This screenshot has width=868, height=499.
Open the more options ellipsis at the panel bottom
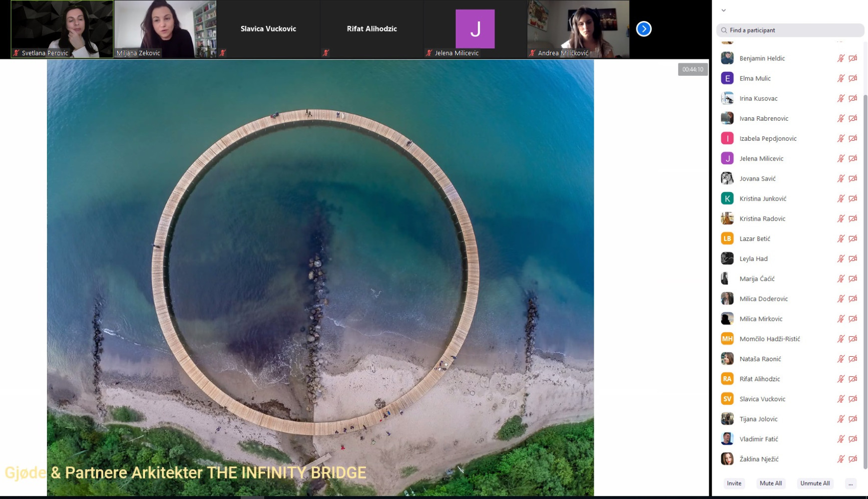click(850, 484)
